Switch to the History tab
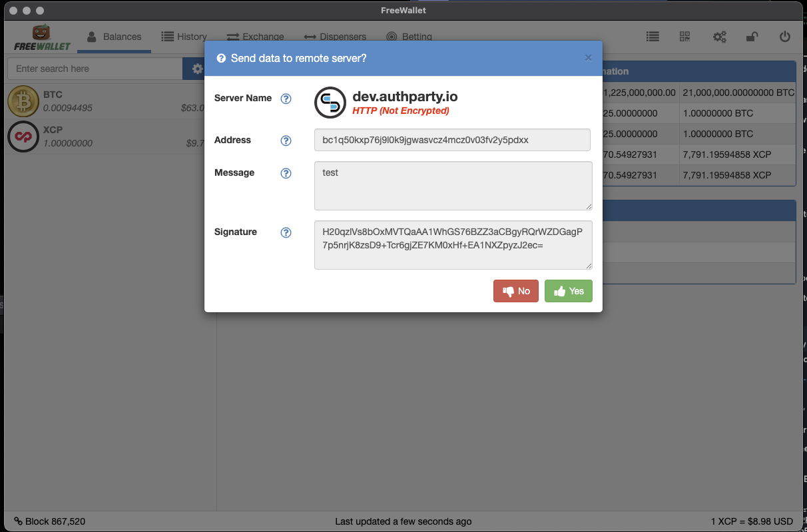This screenshot has width=807, height=532. [x=184, y=37]
